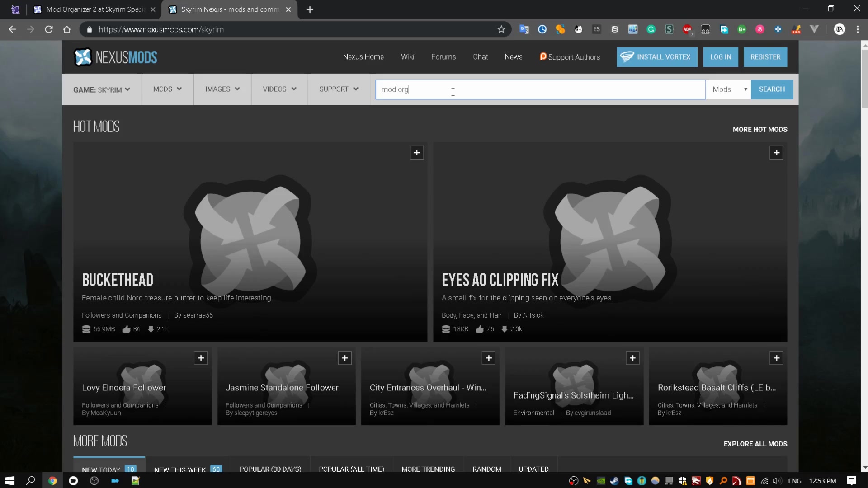Bookmark page with the star icon
Viewport: 868px width, 488px height.
pyautogui.click(x=501, y=29)
